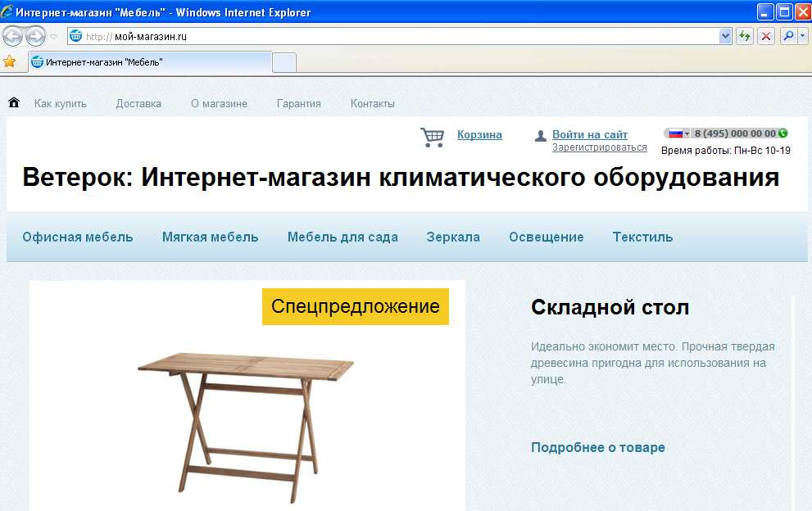Switch to the Интернет-магазин "Мебель" tab
The image size is (812, 511).
147,62
